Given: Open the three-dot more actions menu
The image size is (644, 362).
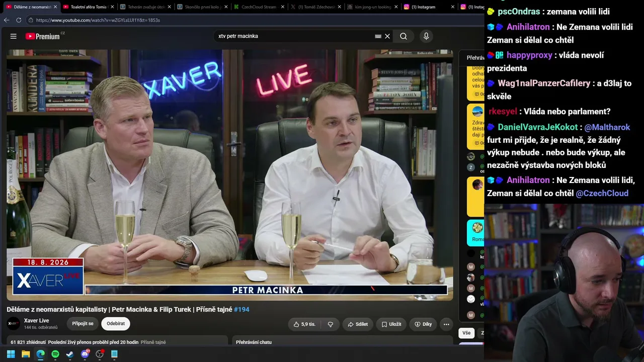Looking at the screenshot, I should pyautogui.click(x=446, y=324).
